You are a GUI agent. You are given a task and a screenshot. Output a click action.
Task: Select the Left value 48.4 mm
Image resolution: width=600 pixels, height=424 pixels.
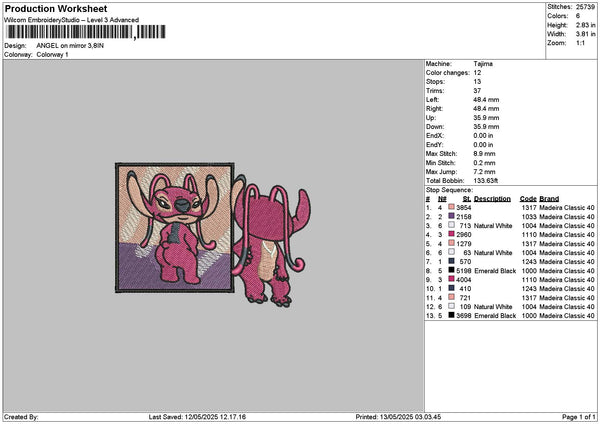click(x=486, y=100)
